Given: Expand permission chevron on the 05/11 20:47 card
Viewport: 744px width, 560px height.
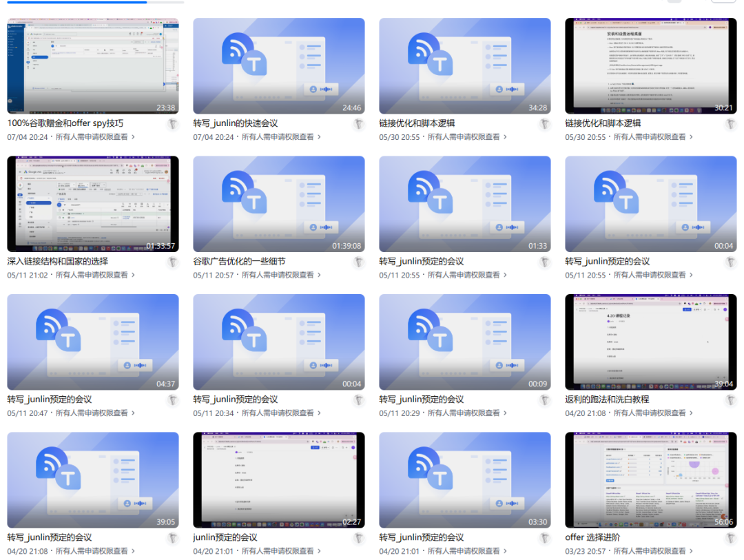Looking at the screenshot, I should click(134, 413).
